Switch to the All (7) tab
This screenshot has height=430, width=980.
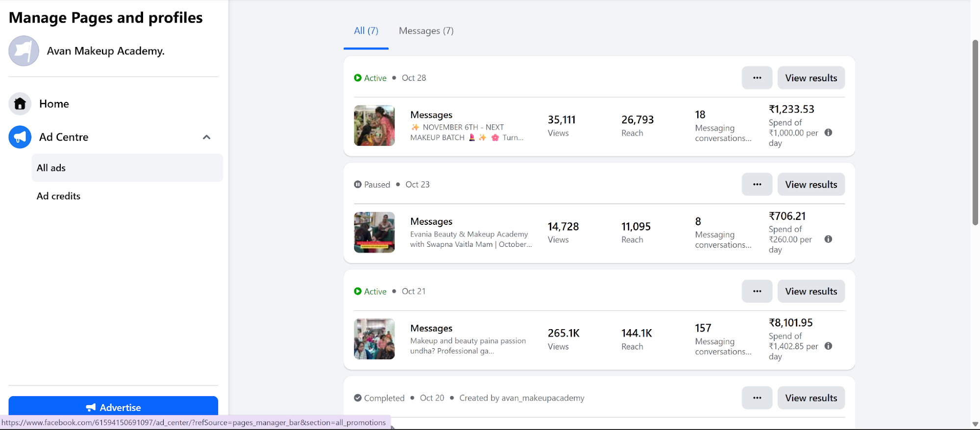(x=366, y=31)
